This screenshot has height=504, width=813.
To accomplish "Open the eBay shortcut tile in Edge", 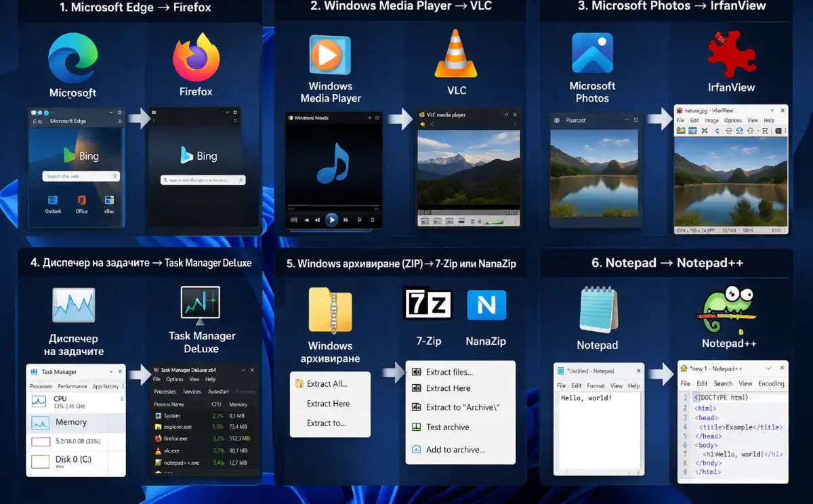I will pos(109,203).
